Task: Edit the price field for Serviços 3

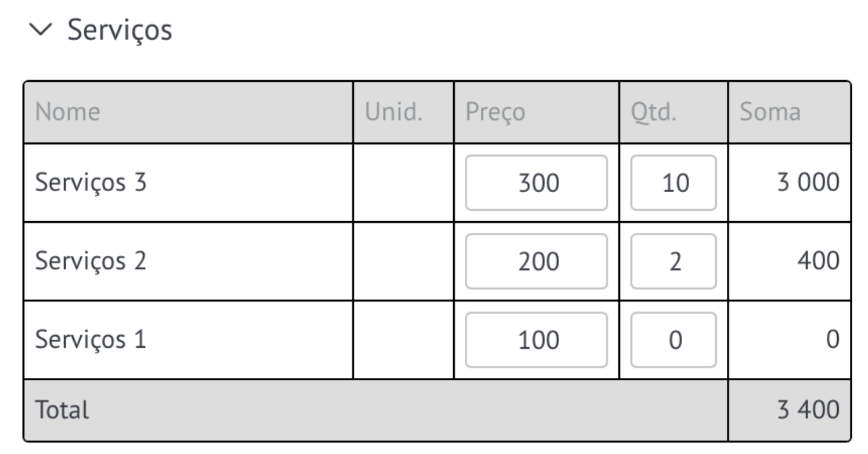Action: coord(536,182)
